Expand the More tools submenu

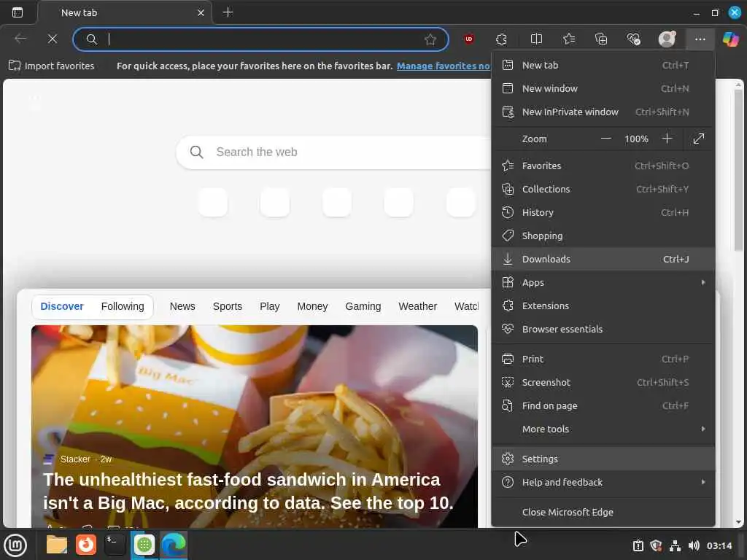pyautogui.click(x=603, y=429)
